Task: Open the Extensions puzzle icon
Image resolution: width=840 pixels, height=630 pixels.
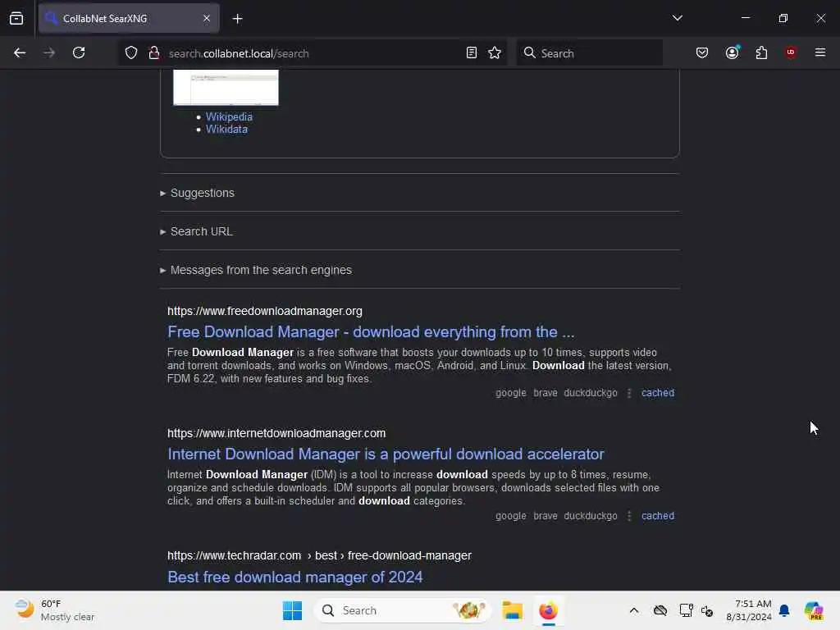Action: point(761,53)
